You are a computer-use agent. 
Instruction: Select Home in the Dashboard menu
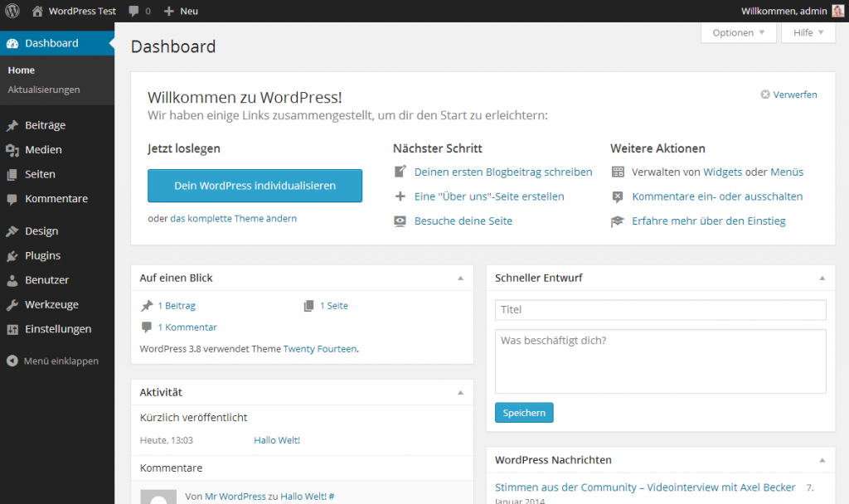point(21,70)
